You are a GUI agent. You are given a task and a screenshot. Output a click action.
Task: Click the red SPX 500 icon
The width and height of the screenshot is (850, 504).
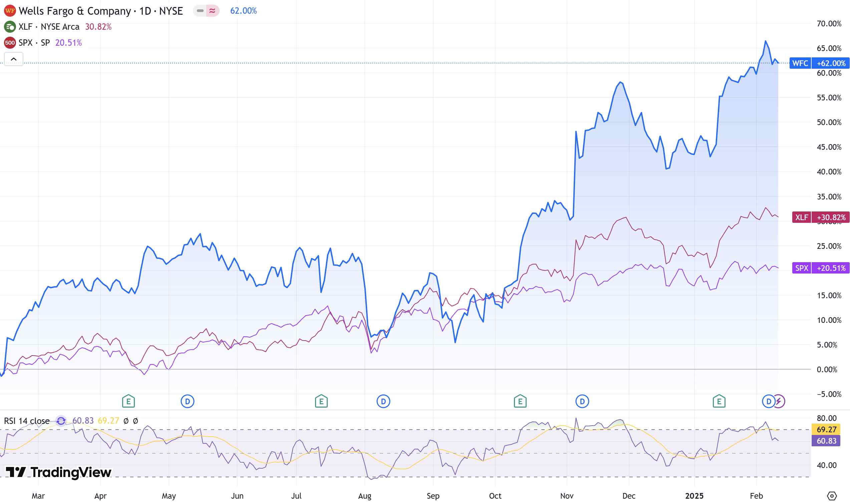[x=10, y=43]
